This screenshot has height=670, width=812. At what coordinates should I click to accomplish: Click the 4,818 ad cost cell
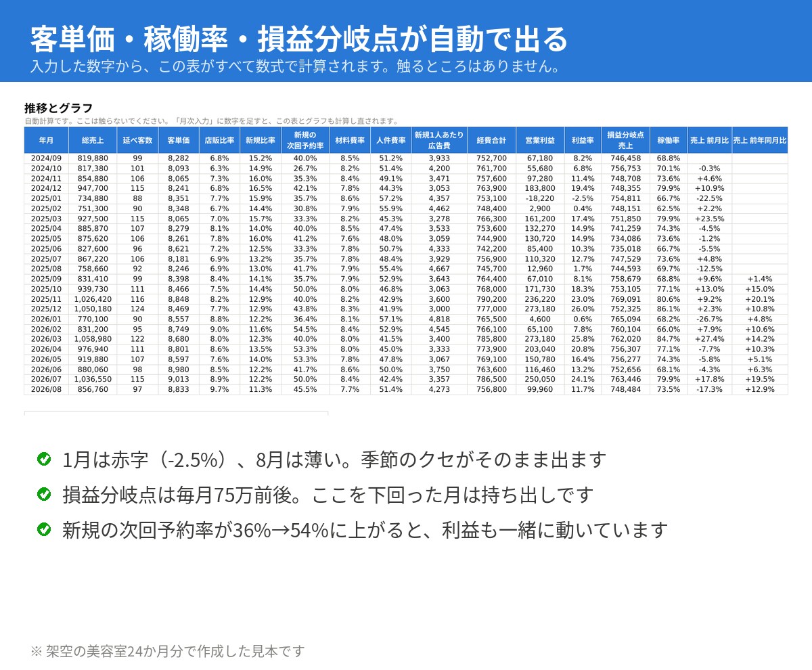439,319
